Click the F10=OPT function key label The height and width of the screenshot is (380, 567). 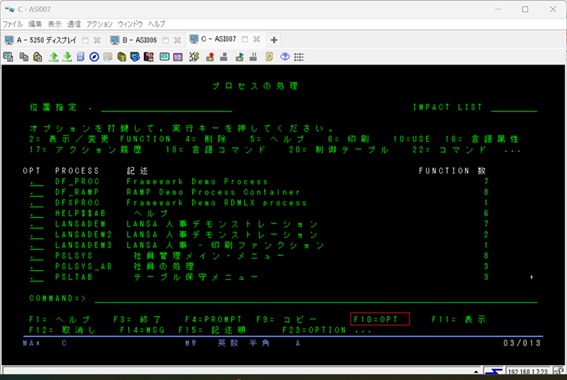[375, 319]
